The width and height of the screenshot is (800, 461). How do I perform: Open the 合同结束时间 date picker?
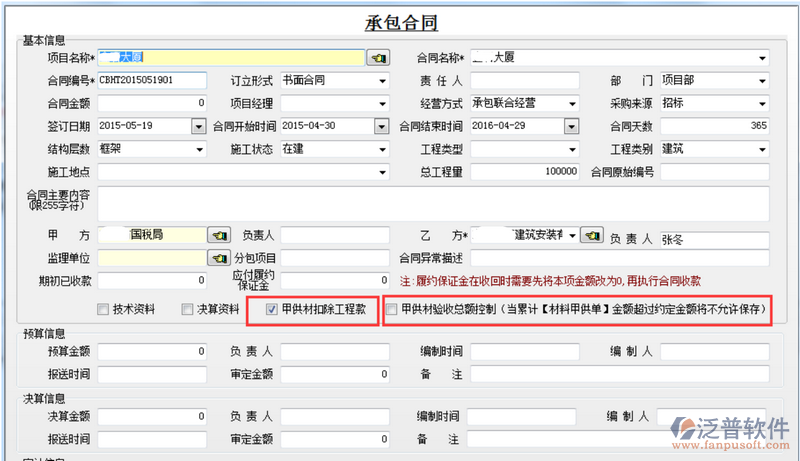[x=571, y=126]
